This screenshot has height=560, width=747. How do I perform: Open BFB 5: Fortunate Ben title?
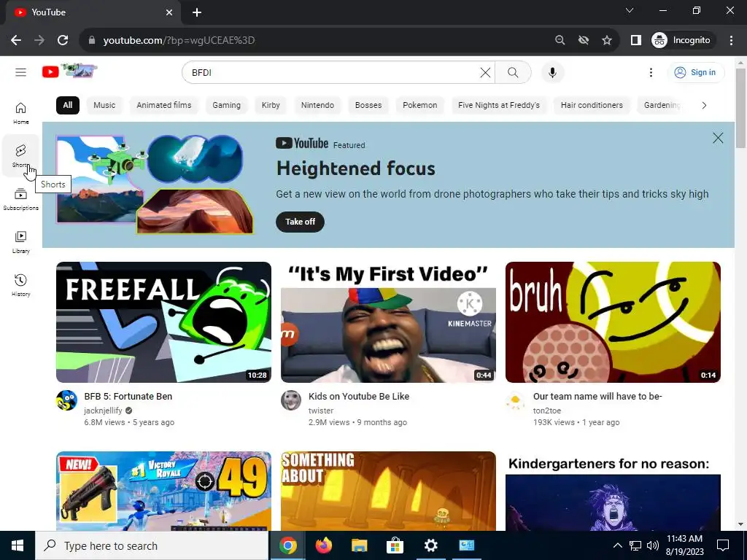click(x=128, y=396)
